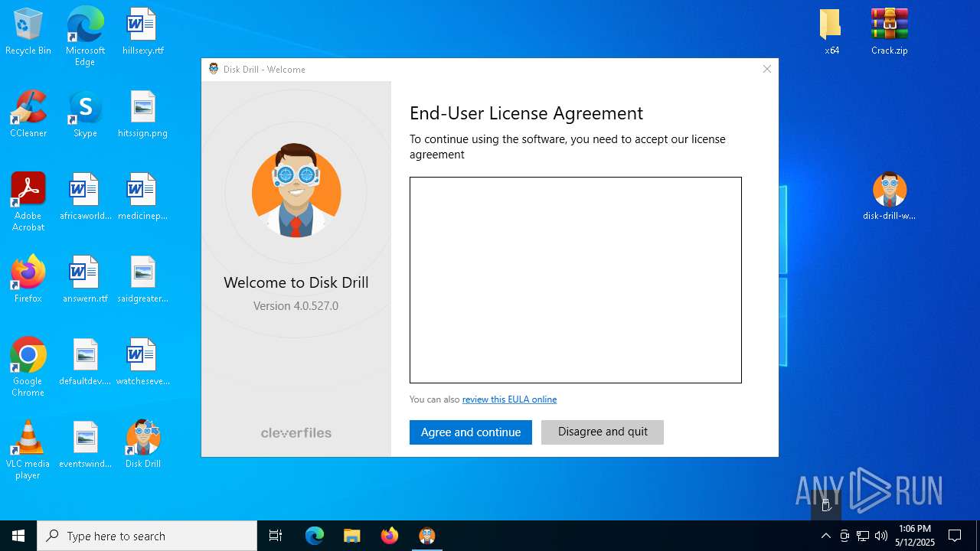Select answern.rtf file on desktop
This screenshot has height=551, width=980.
click(85, 280)
